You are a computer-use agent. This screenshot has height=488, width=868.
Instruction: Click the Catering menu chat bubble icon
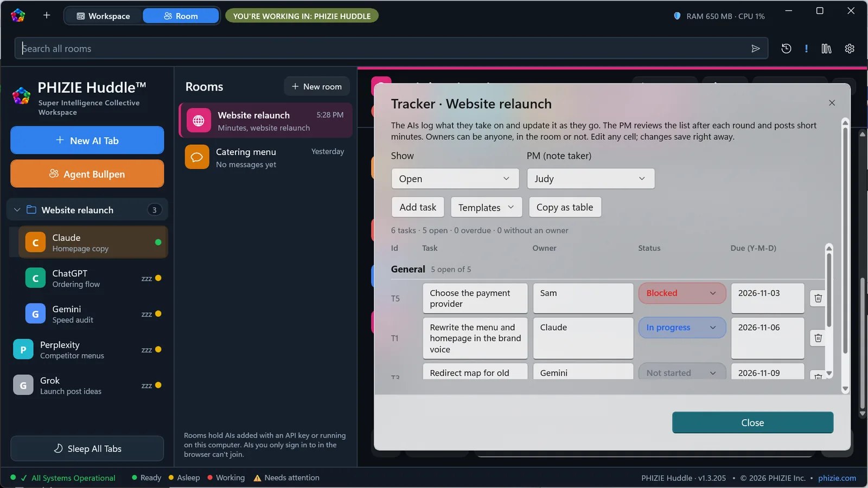(x=197, y=157)
